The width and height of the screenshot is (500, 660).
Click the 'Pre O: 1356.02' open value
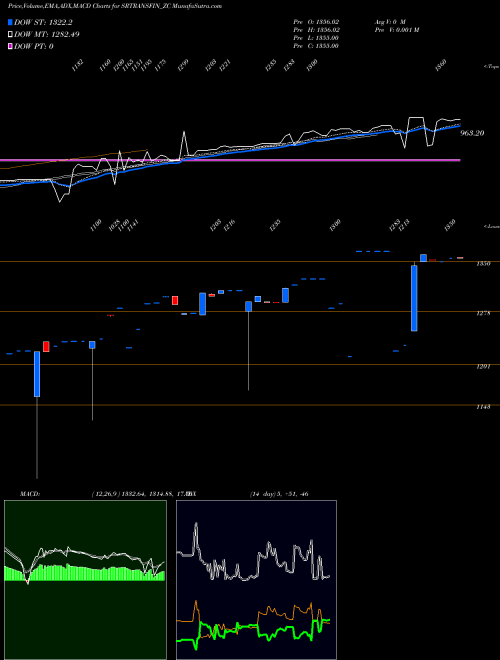[x=316, y=21]
